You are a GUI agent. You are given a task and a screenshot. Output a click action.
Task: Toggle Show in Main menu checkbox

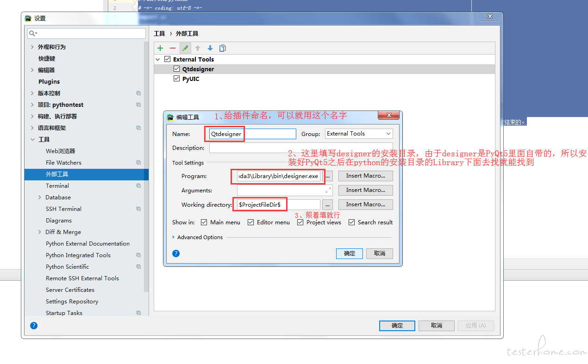pyautogui.click(x=204, y=222)
